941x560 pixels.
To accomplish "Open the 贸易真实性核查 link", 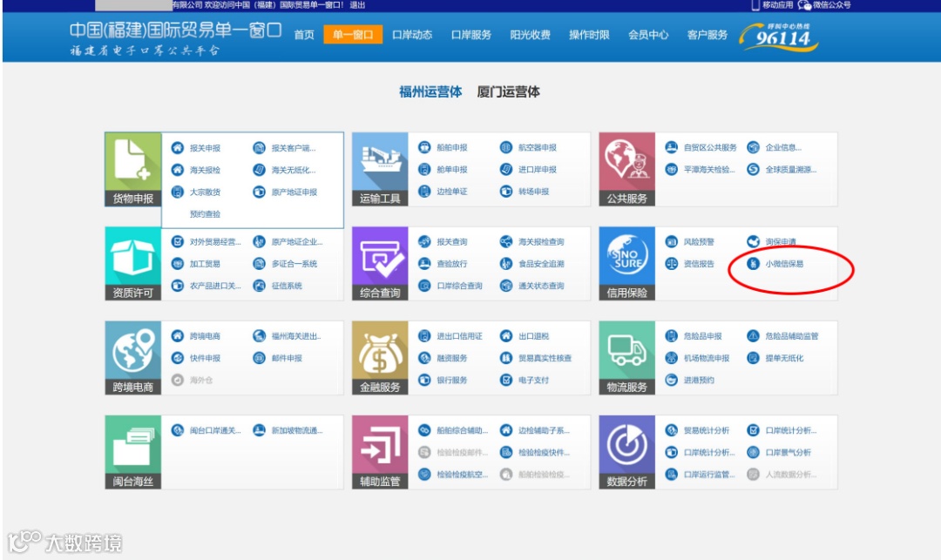I will pos(545,359).
